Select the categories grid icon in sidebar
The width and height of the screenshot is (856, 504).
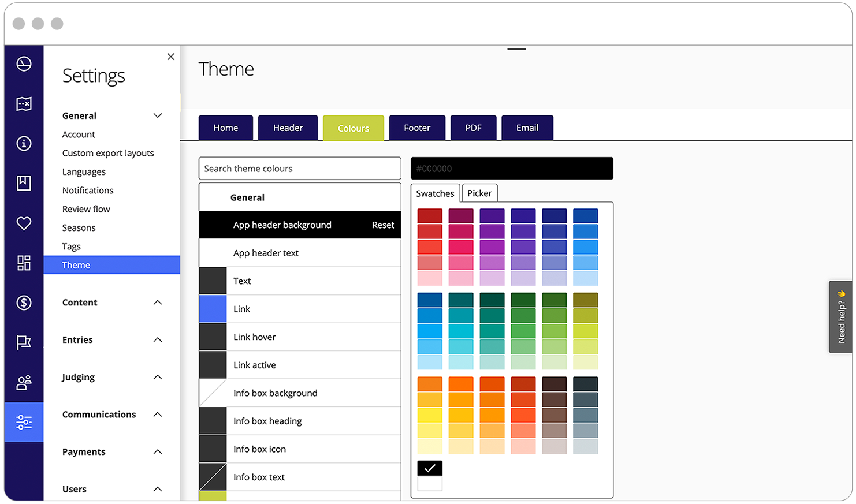pyautogui.click(x=23, y=263)
